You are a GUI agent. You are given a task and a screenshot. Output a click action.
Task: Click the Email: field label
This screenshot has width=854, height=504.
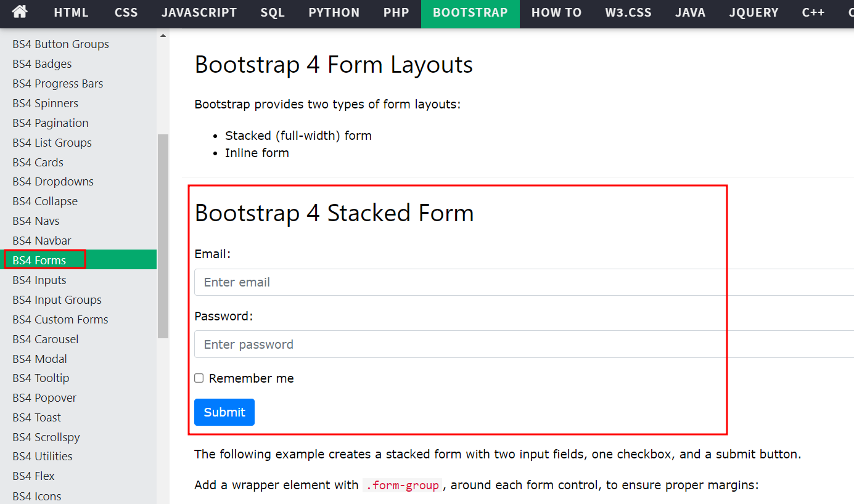click(x=212, y=254)
